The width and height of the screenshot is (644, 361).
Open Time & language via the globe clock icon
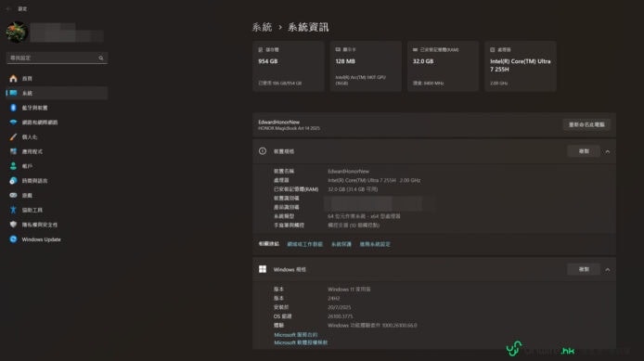point(13,181)
